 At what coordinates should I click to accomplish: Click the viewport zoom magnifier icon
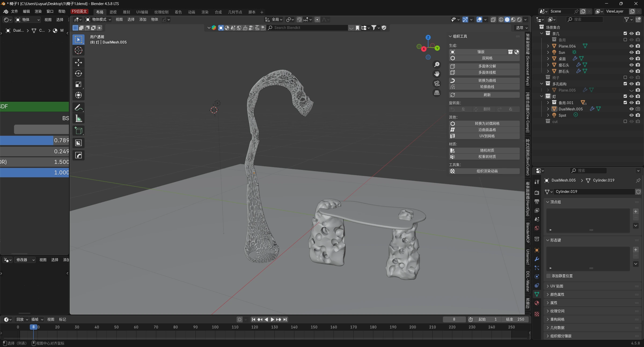click(x=437, y=65)
